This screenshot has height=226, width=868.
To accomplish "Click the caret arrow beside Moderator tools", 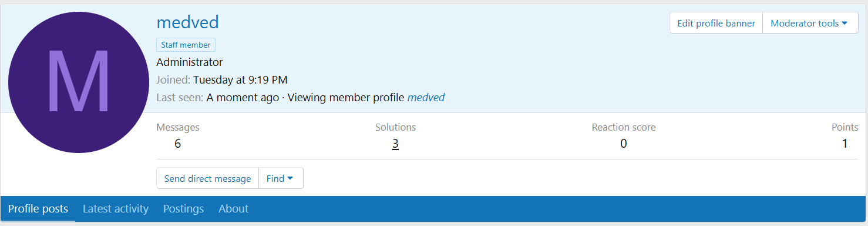I will point(845,24).
